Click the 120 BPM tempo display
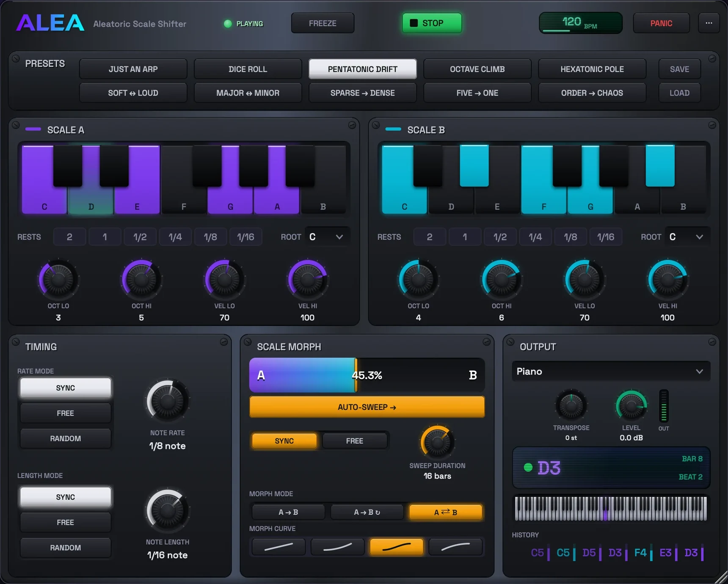This screenshot has height=584, width=728. point(580,23)
